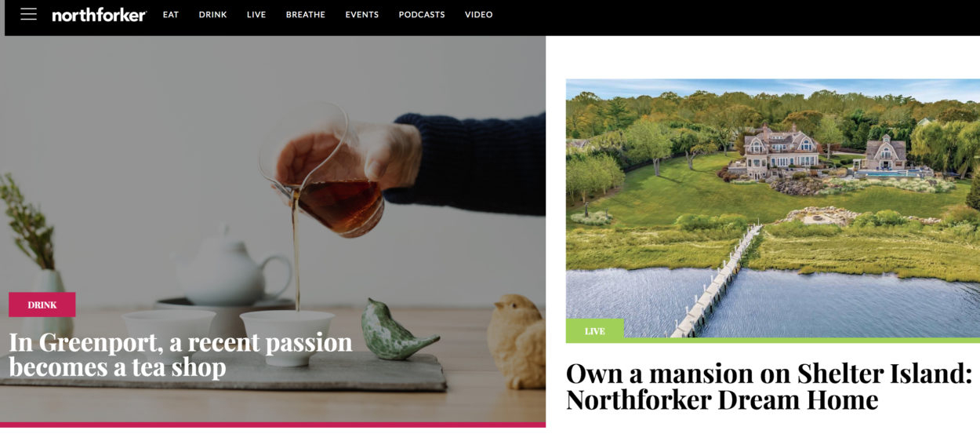The height and width of the screenshot is (445, 980).
Task: Open the BREATHE menu item
Action: (x=306, y=15)
